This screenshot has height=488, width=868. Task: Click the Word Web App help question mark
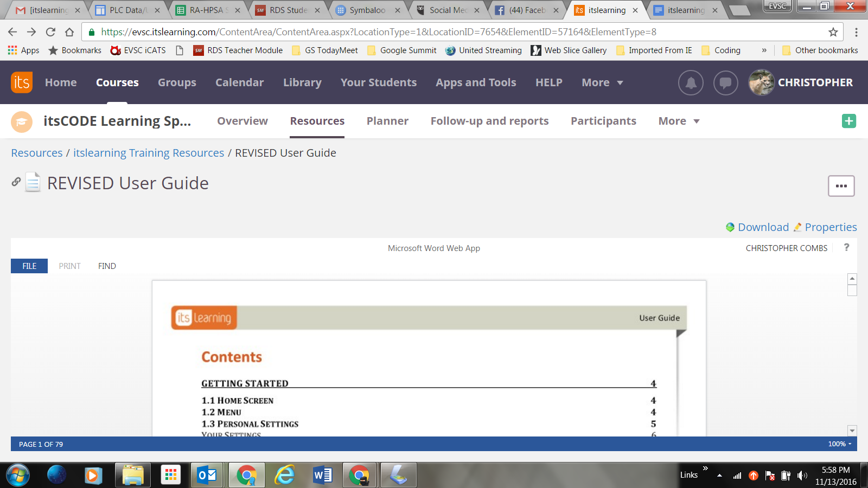point(846,247)
